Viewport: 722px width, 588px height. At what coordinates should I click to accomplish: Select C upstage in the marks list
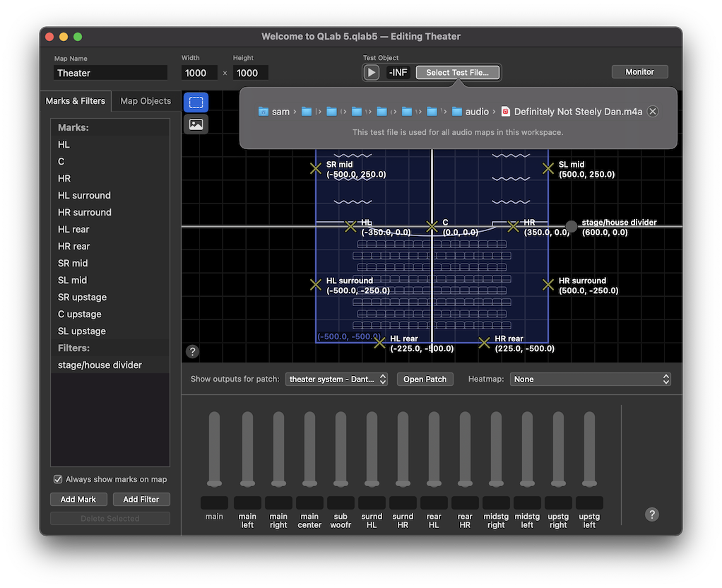point(80,314)
